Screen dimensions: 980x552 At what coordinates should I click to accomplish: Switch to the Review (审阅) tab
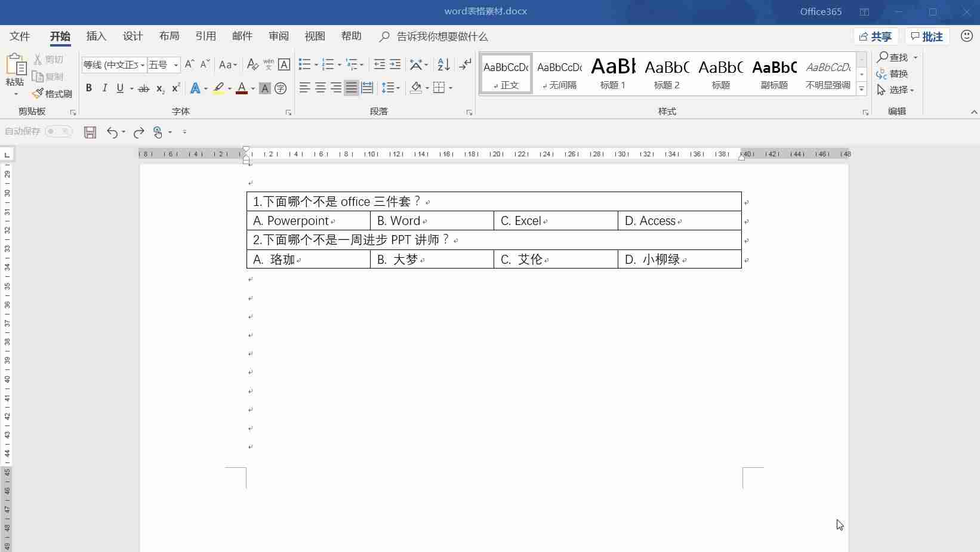pyautogui.click(x=278, y=36)
